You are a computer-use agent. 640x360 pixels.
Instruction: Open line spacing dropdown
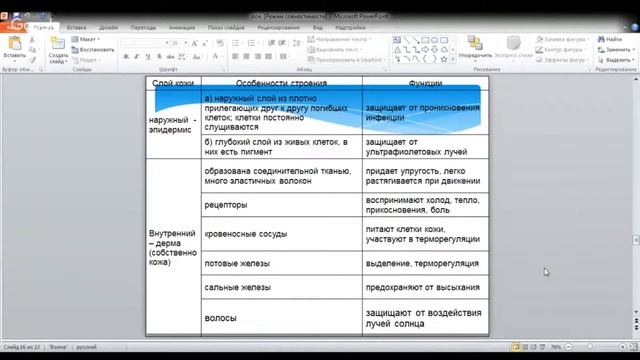[297, 43]
